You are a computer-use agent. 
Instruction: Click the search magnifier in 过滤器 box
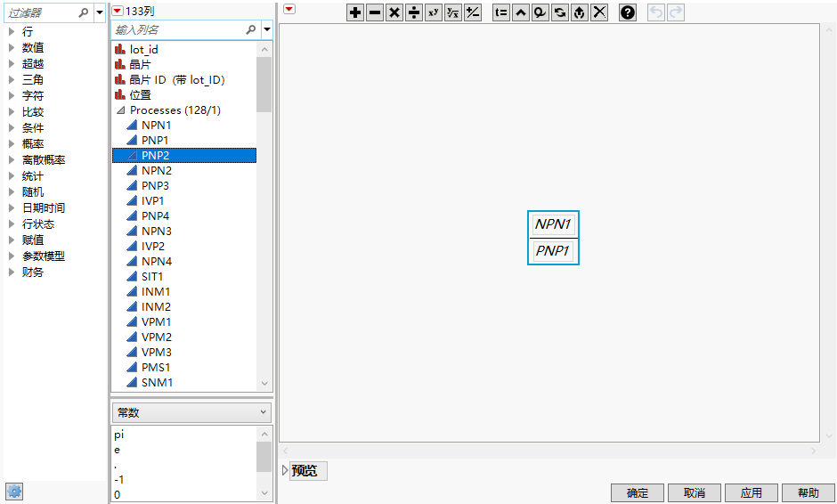pyautogui.click(x=84, y=12)
